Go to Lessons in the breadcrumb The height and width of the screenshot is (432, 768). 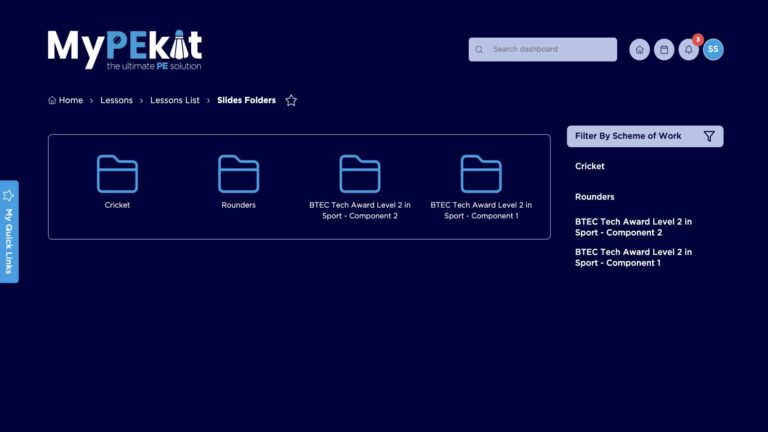pos(117,100)
